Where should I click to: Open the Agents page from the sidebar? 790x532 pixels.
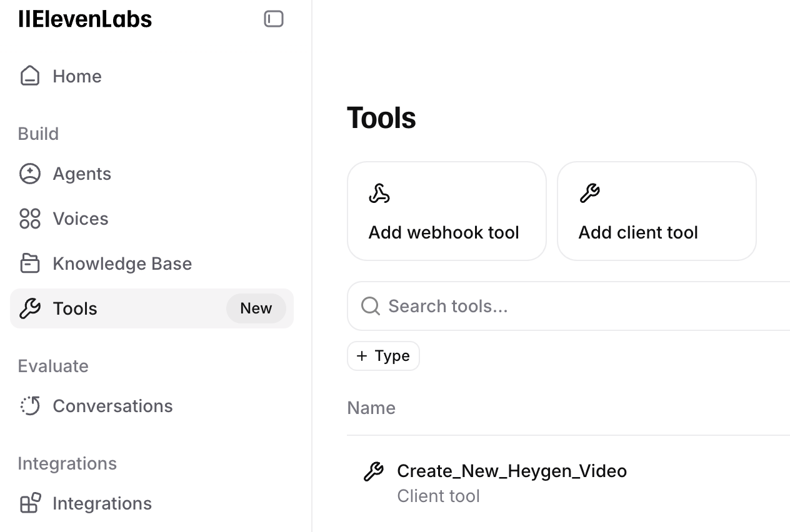(81, 173)
